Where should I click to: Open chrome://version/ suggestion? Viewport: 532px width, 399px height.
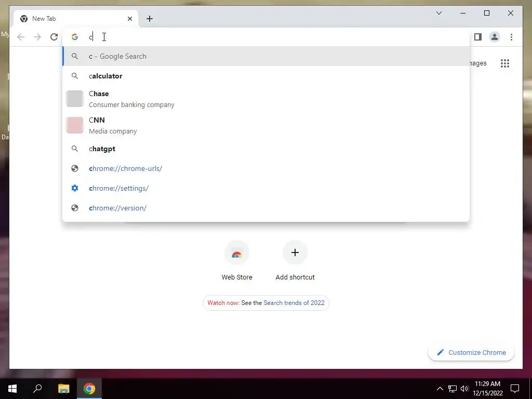(x=267, y=208)
